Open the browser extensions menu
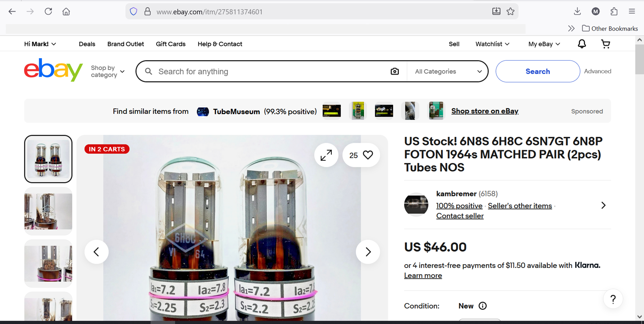Viewport: 644px width, 324px height. pyautogui.click(x=614, y=12)
